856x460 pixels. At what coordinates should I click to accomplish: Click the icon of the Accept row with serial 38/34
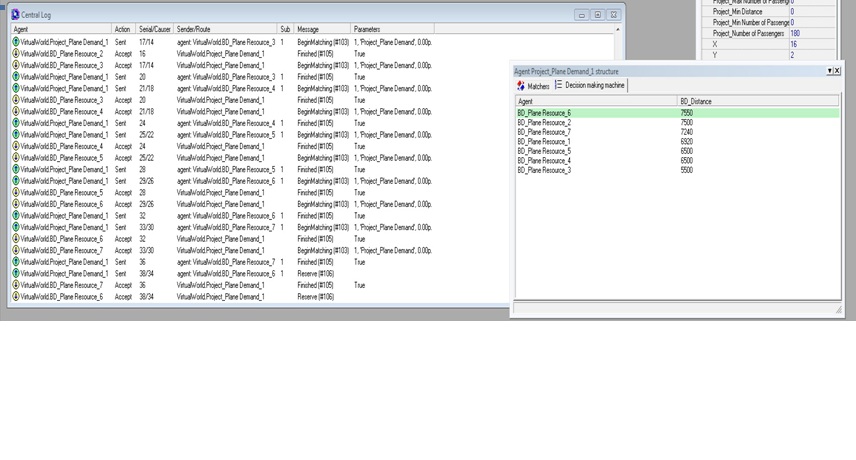tap(16, 296)
